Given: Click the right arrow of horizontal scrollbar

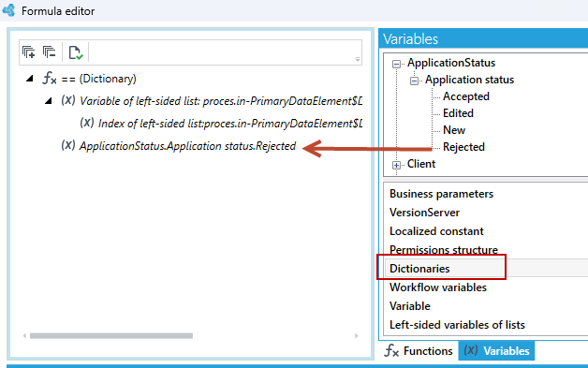Looking at the screenshot, I should tap(356, 336).
